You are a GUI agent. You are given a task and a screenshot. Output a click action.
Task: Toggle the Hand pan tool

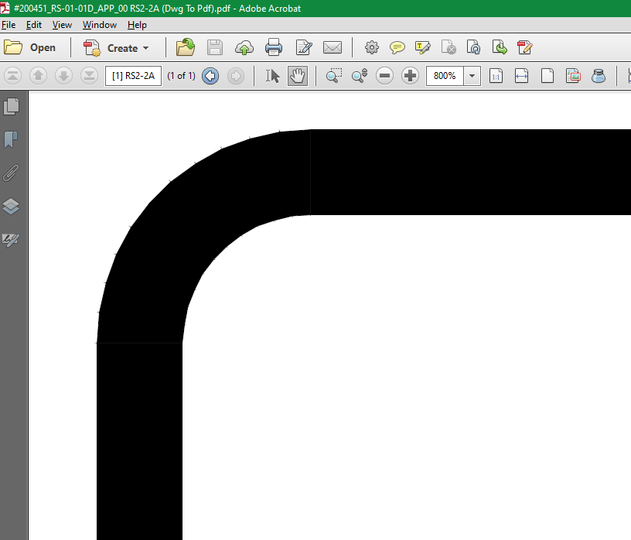[x=298, y=76]
